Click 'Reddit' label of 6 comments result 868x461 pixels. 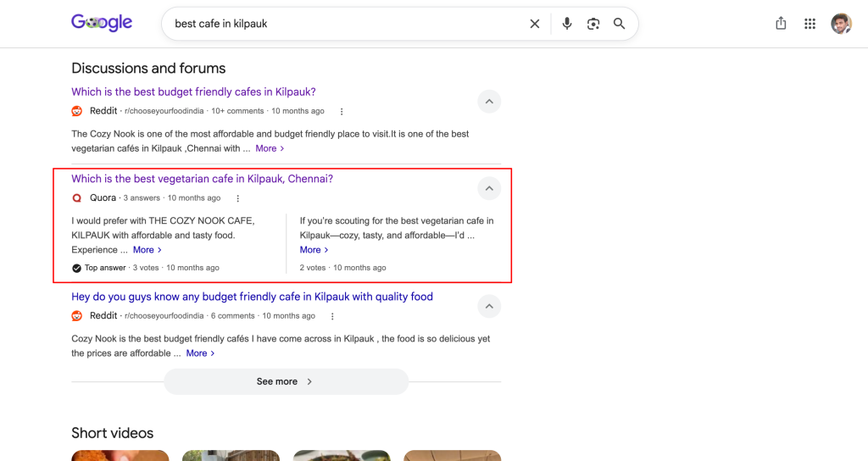(x=103, y=315)
